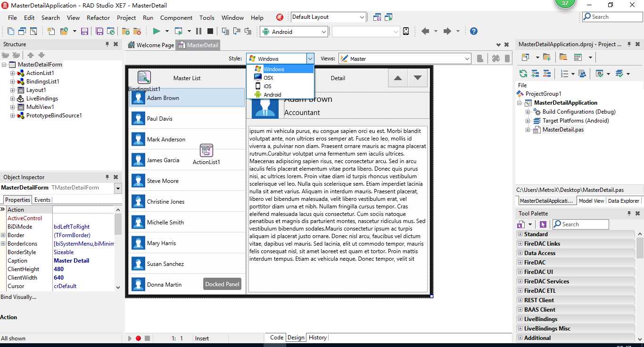
Task: Click the Project Manager refresh icon
Action: pyautogui.click(x=523, y=74)
